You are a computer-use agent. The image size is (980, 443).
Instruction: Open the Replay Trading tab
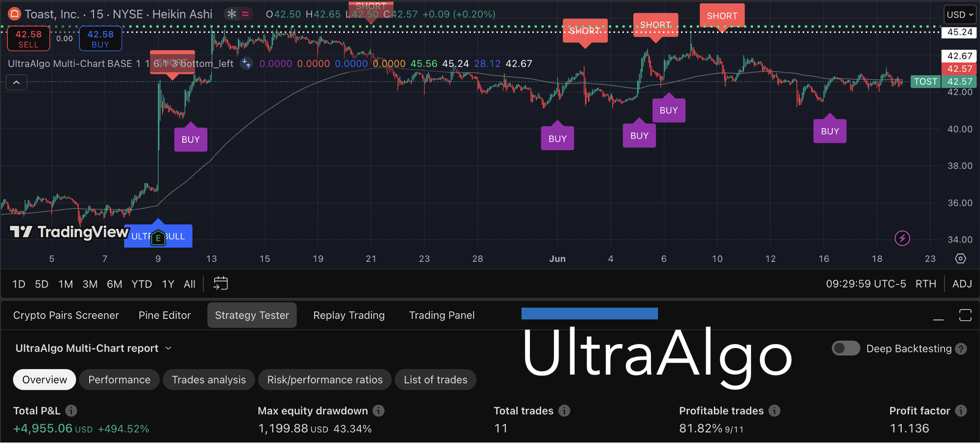[x=349, y=316]
